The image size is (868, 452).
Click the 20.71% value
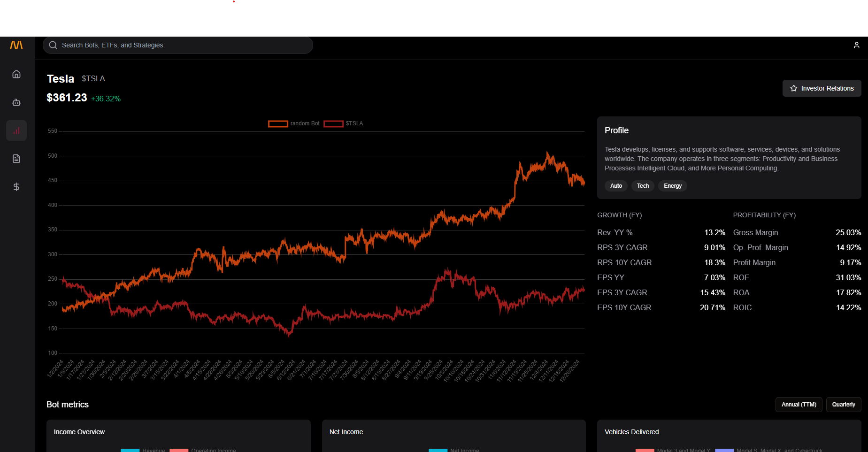(713, 308)
